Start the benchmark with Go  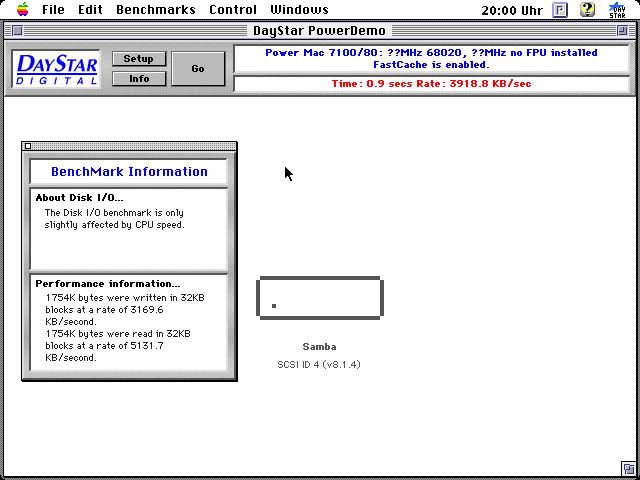[x=198, y=69]
